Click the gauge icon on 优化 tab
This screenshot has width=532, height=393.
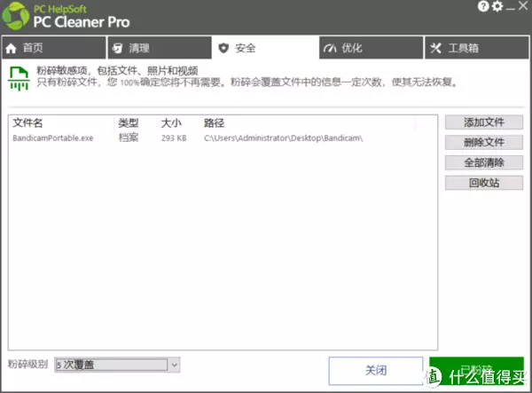coord(330,49)
